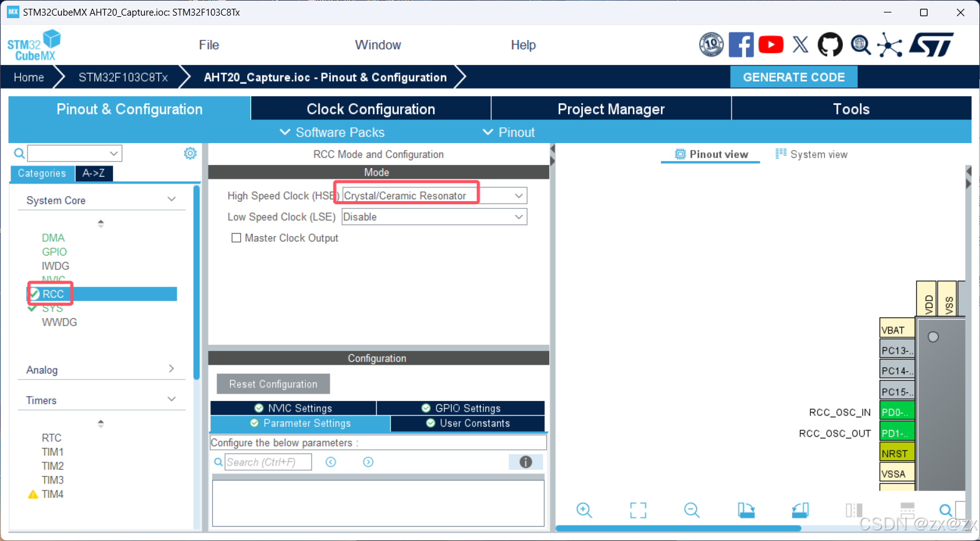The image size is (980, 541).
Task: Click the ST community network icon
Action: pos(889,45)
